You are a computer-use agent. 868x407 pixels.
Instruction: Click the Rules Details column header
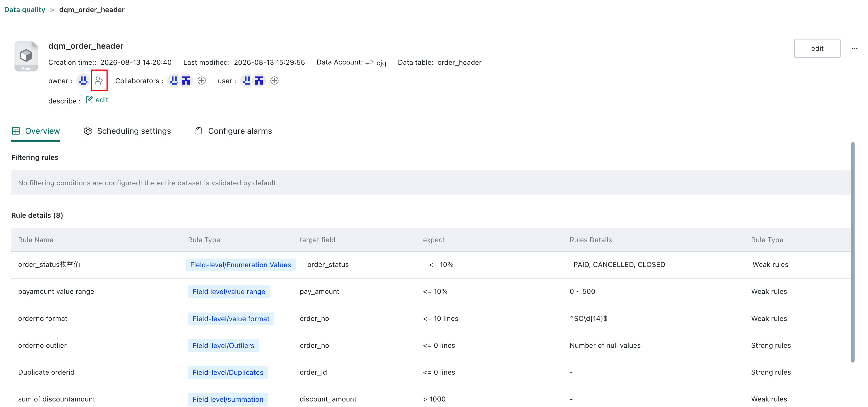tap(591, 240)
